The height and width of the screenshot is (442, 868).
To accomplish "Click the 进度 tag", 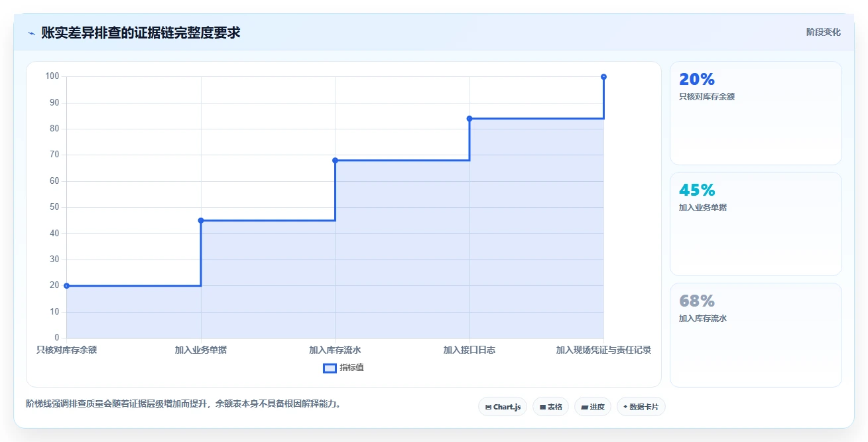I will point(593,407).
